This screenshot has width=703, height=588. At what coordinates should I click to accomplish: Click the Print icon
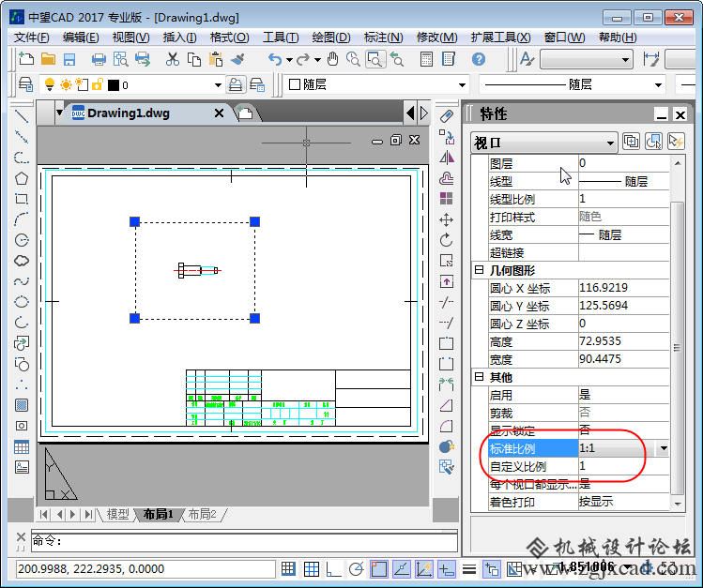(x=99, y=59)
